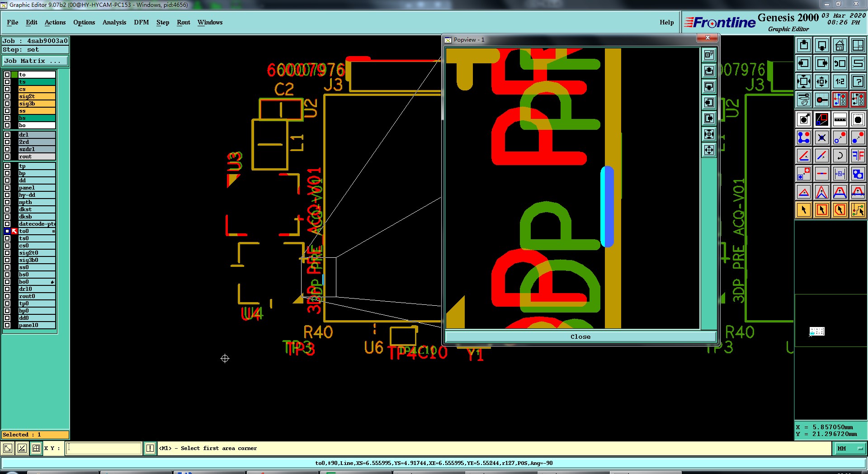The image size is (868, 474).
Task: Click Popview pan down icon
Action: [x=709, y=86]
